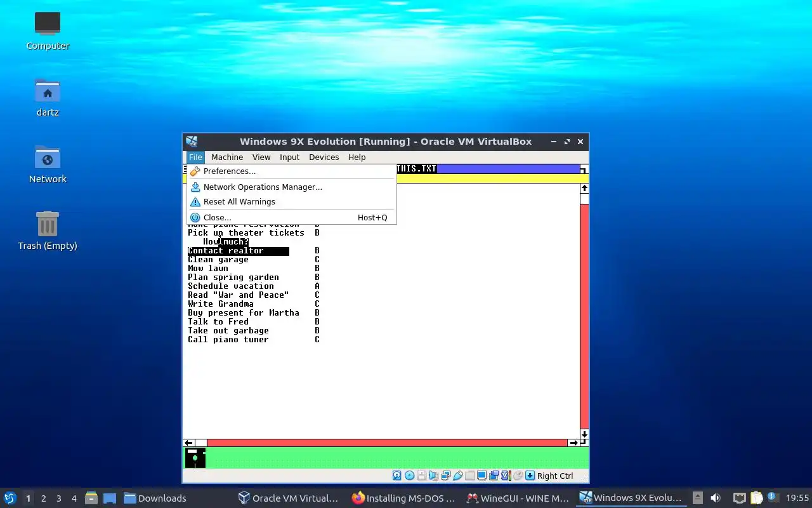Screen dimensions: 812x508
Task: Open the Machine menu
Action: point(227,157)
